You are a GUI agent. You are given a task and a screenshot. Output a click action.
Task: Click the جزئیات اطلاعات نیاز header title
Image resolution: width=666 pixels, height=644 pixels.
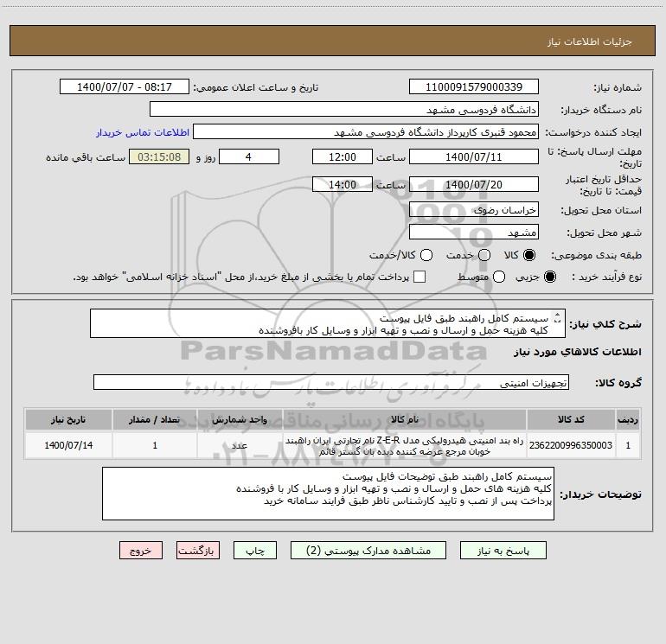point(590,41)
